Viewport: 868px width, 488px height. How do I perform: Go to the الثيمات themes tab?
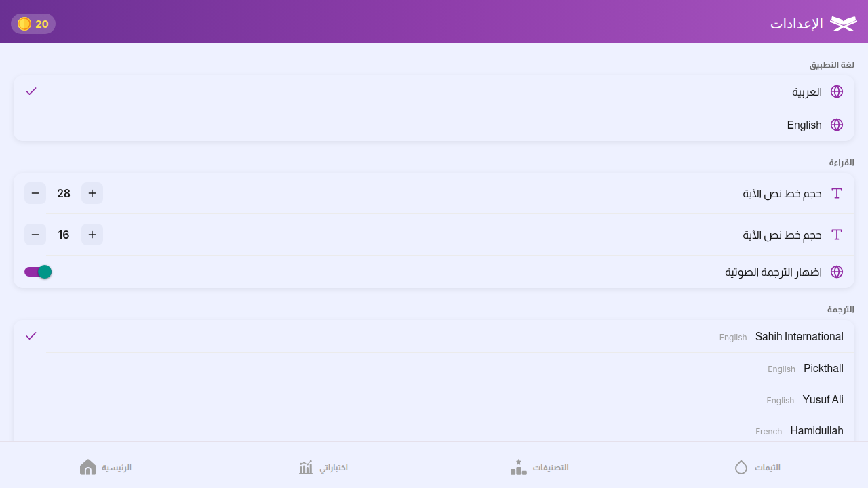click(757, 468)
